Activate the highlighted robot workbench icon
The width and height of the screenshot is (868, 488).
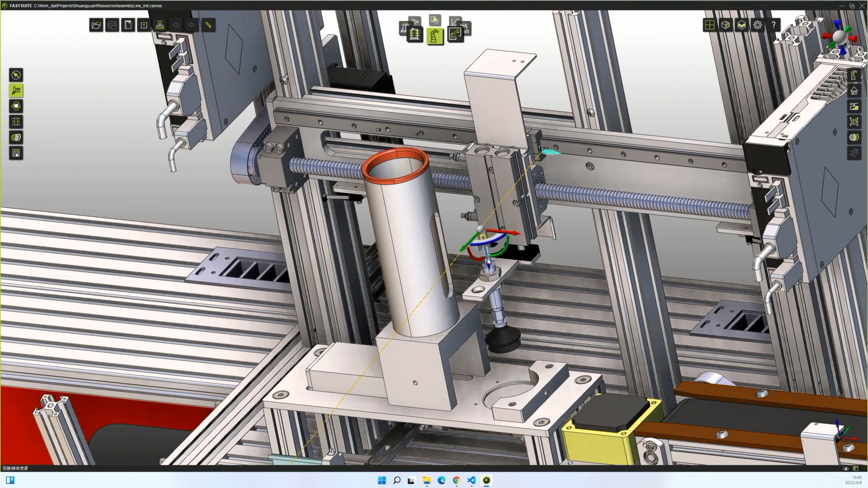click(434, 36)
